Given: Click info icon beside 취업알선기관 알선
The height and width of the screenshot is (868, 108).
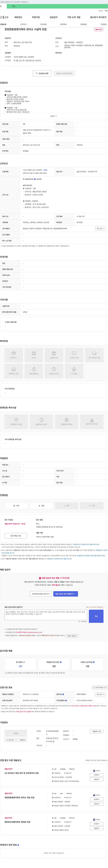Looking at the screenshot, I should (61, 662).
